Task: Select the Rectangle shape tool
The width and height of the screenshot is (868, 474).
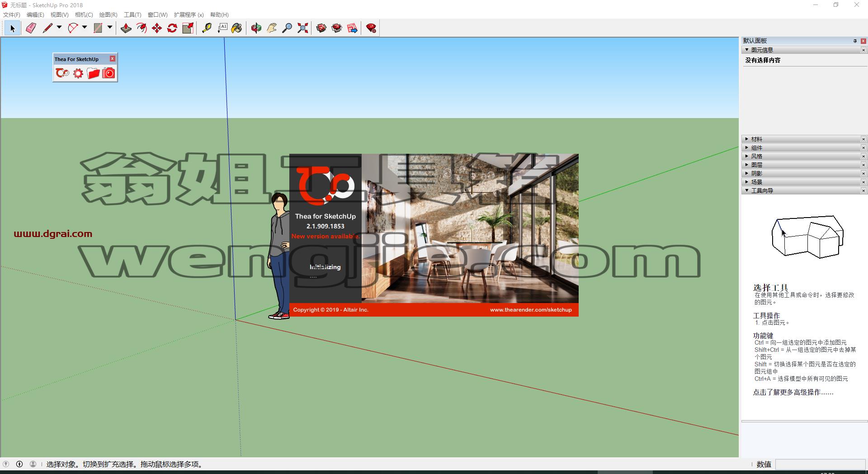Action: coord(98,28)
